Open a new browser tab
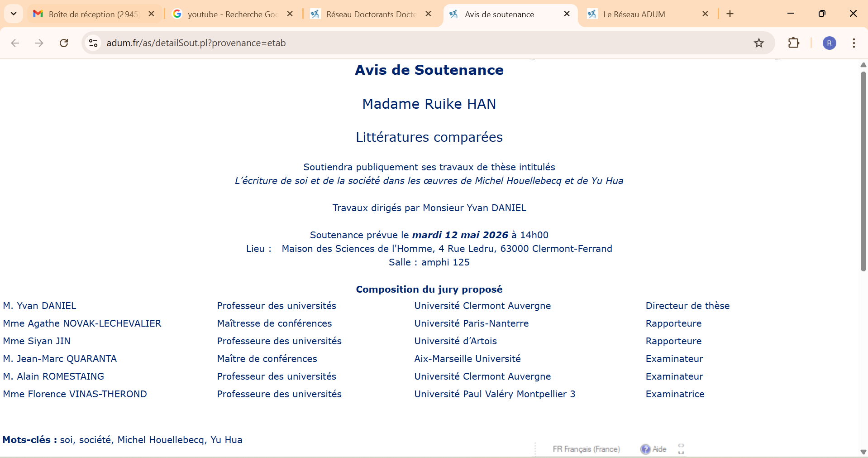Image resolution: width=868 pixels, height=458 pixels. [x=730, y=14]
